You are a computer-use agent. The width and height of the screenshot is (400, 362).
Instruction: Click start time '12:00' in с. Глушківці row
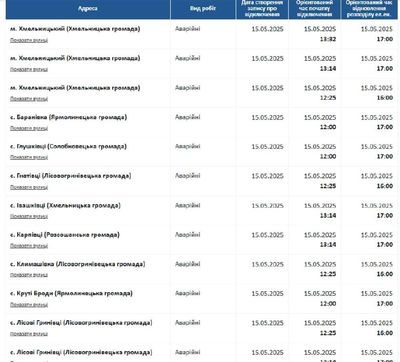(328, 157)
